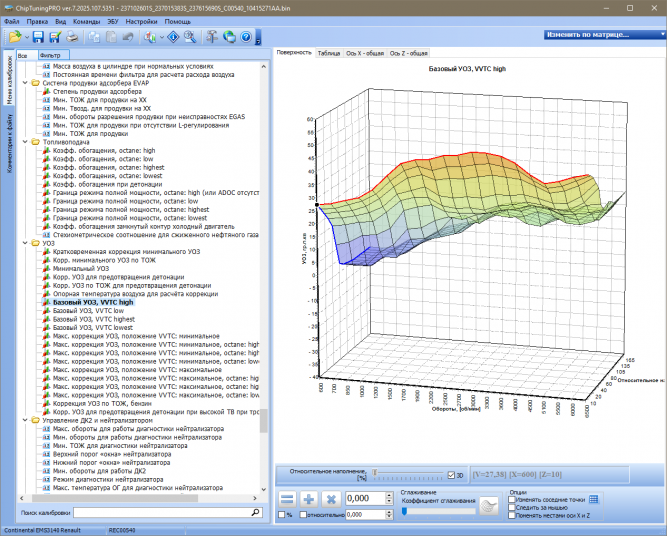Save file with the floppy disk icon
Screen dimensions: 667x536
click(x=38, y=37)
